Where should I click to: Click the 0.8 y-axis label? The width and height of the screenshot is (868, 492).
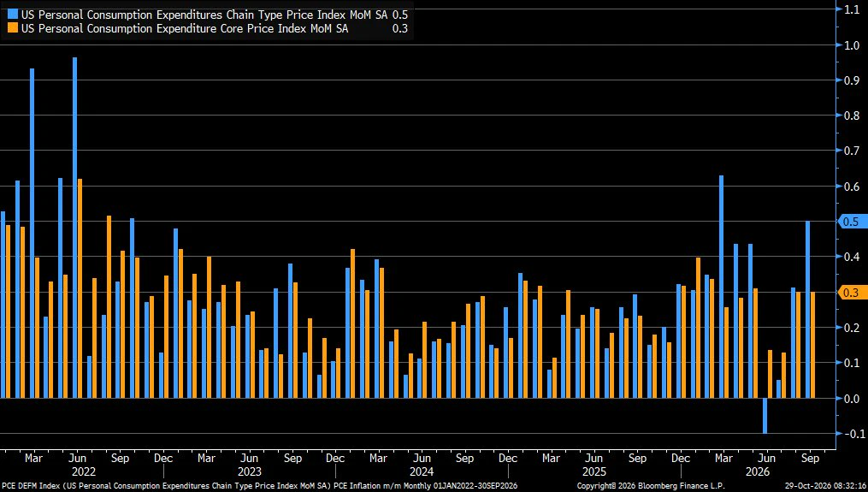(x=852, y=116)
